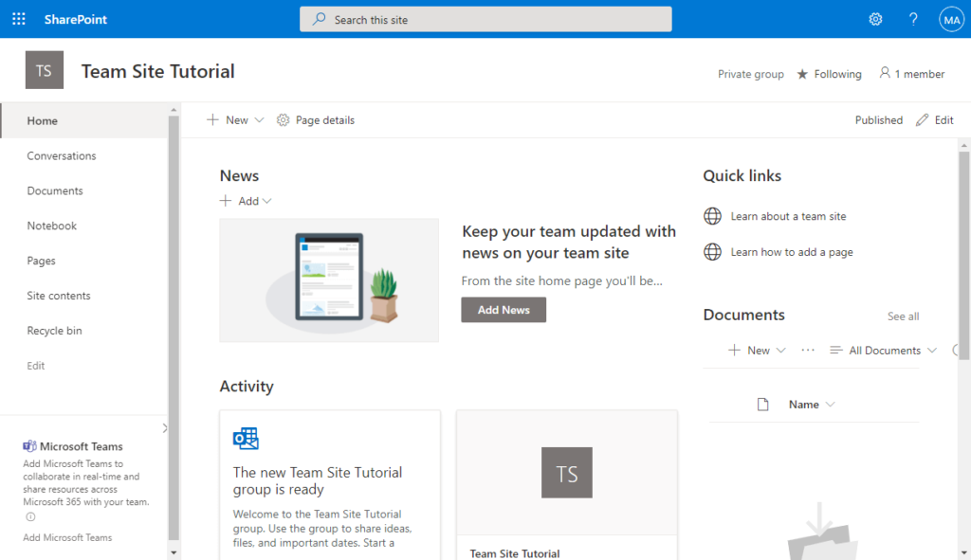
Task: Click the Add News button
Action: pyautogui.click(x=504, y=310)
